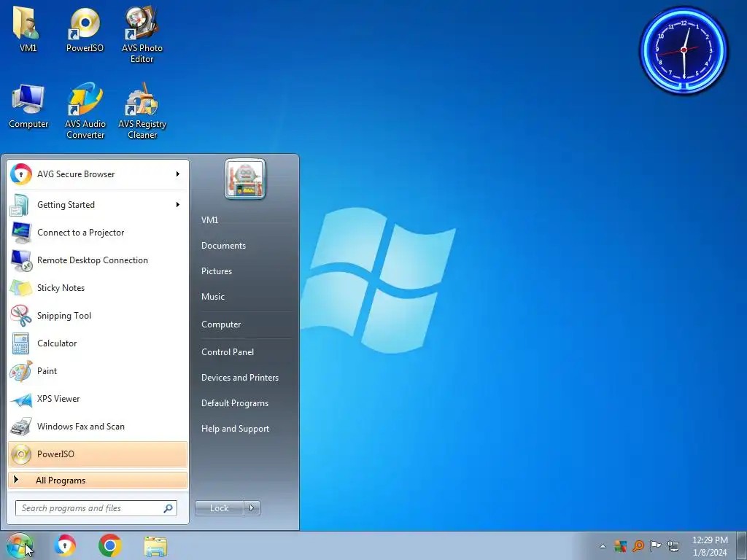Click the network tray icon
747x560 pixels.
click(x=673, y=545)
